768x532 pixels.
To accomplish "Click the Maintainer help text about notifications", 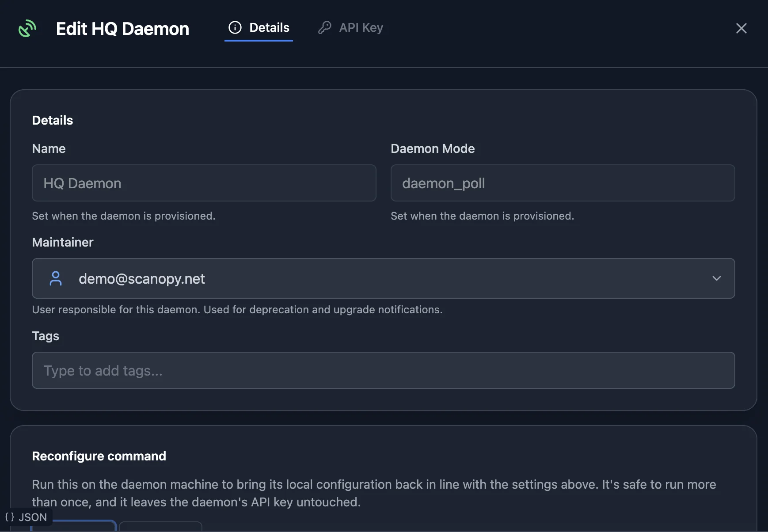I will pos(237,310).
